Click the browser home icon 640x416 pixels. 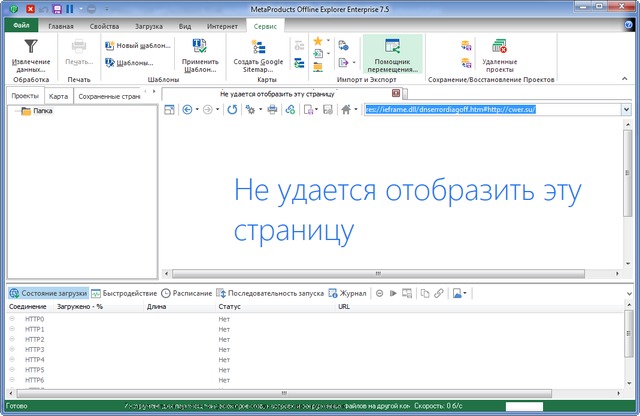[345, 110]
